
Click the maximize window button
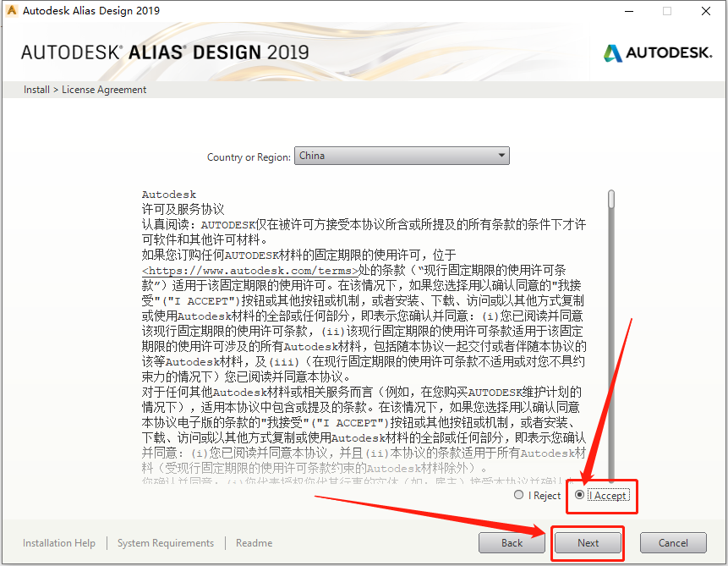(x=667, y=11)
